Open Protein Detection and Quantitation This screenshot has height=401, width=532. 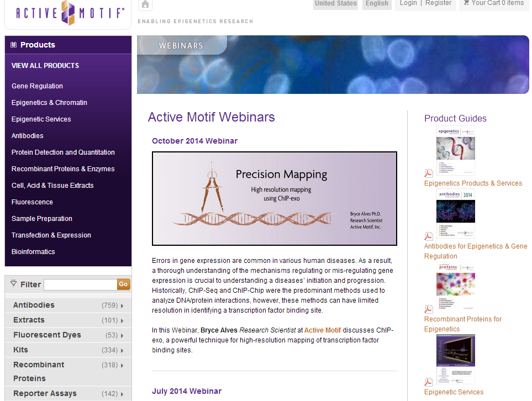coord(63,152)
